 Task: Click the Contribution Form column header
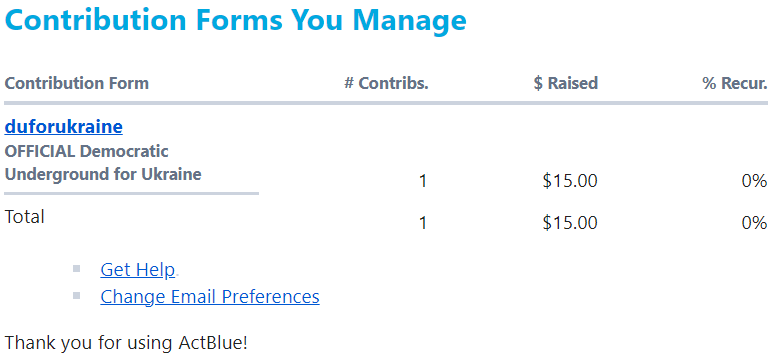click(77, 83)
